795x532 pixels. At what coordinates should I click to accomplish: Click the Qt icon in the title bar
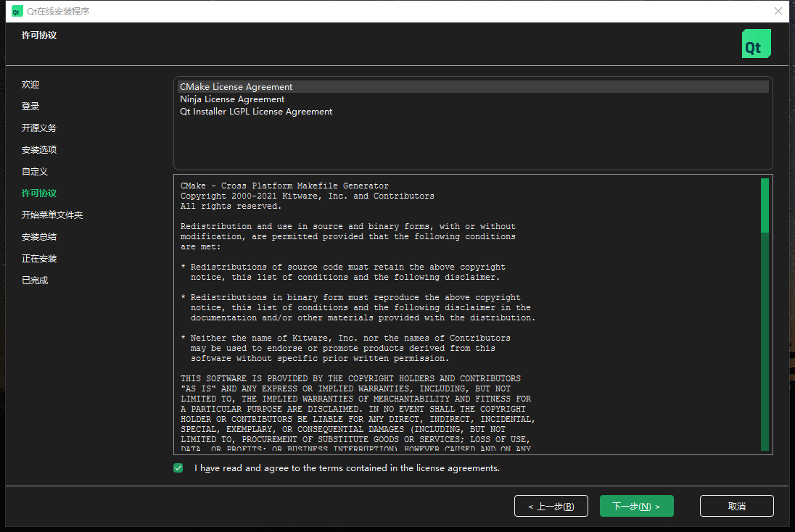17,11
